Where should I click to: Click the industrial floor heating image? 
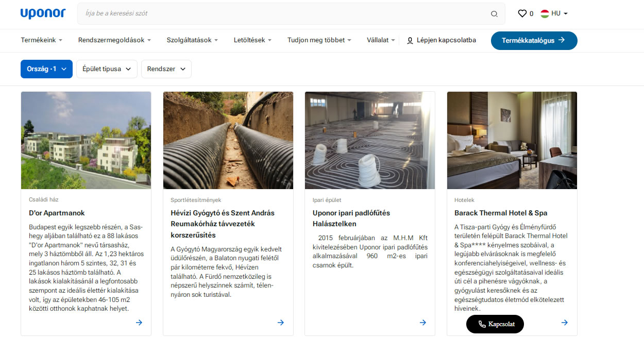click(370, 140)
